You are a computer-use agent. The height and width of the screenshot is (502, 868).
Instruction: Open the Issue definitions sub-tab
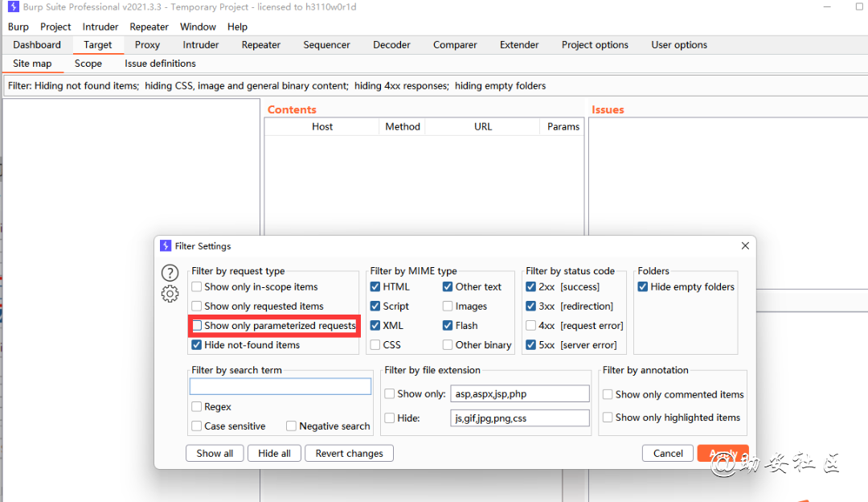pyautogui.click(x=160, y=64)
